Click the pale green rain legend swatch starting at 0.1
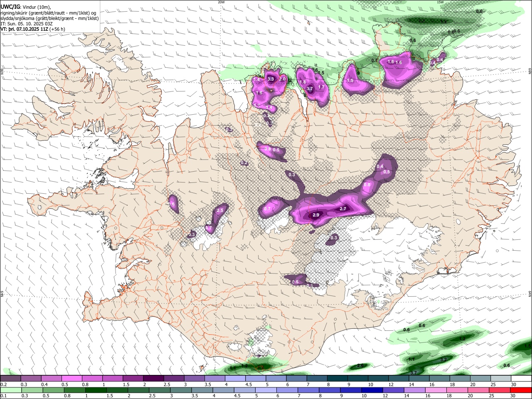Screen dimensions: 532x399 tap(11, 390)
